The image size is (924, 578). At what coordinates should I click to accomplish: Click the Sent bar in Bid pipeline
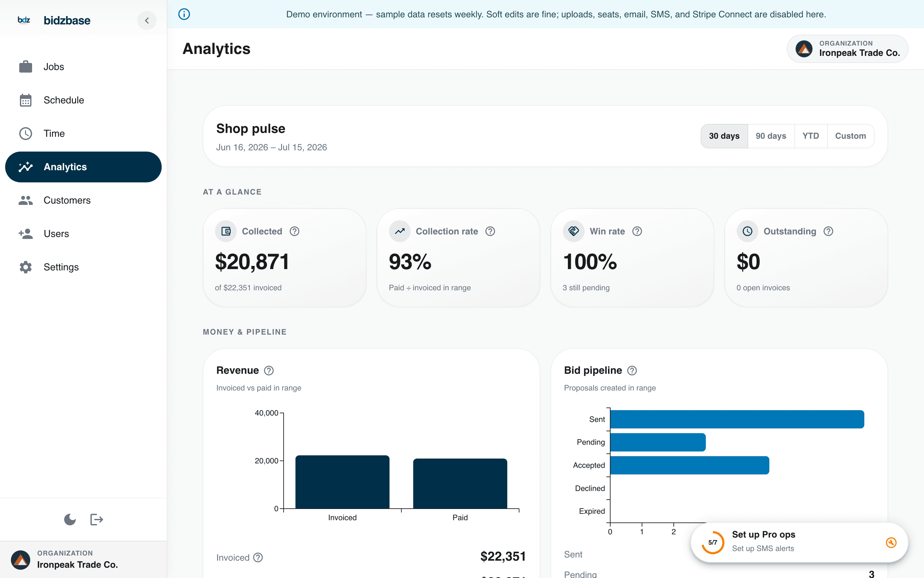[x=737, y=419]
